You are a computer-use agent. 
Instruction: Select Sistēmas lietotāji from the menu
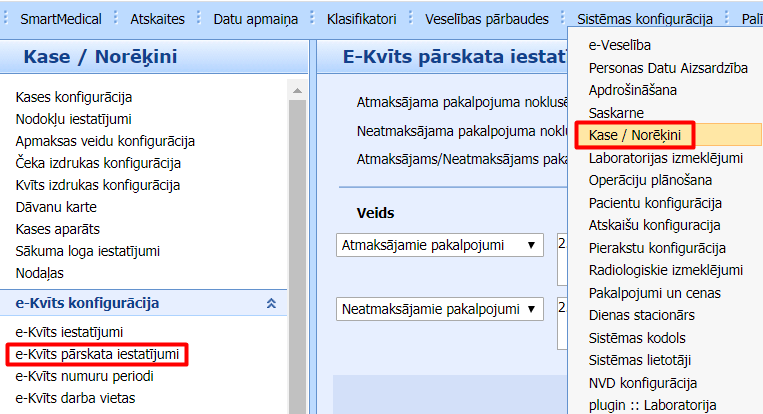tap(640, 360)
